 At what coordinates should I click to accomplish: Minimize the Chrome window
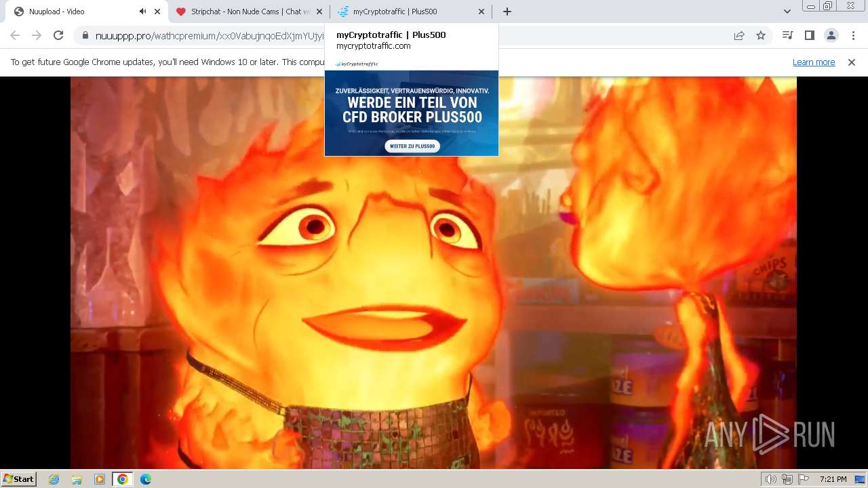810,6
